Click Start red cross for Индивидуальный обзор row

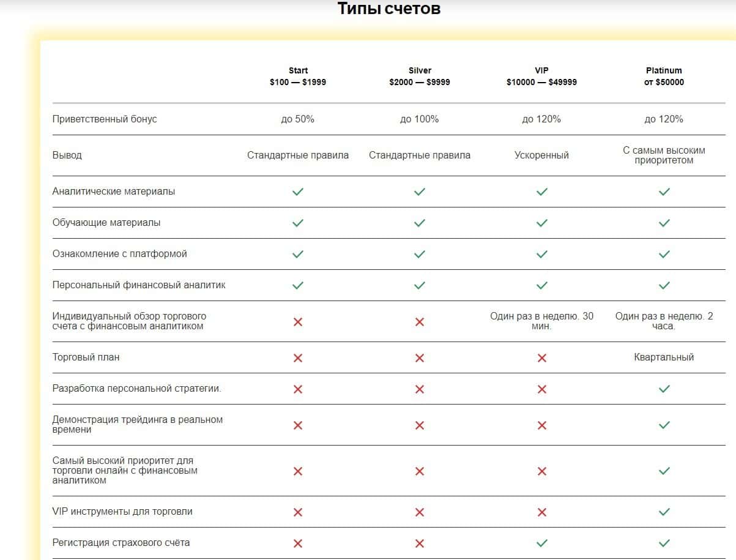[298, 322]
